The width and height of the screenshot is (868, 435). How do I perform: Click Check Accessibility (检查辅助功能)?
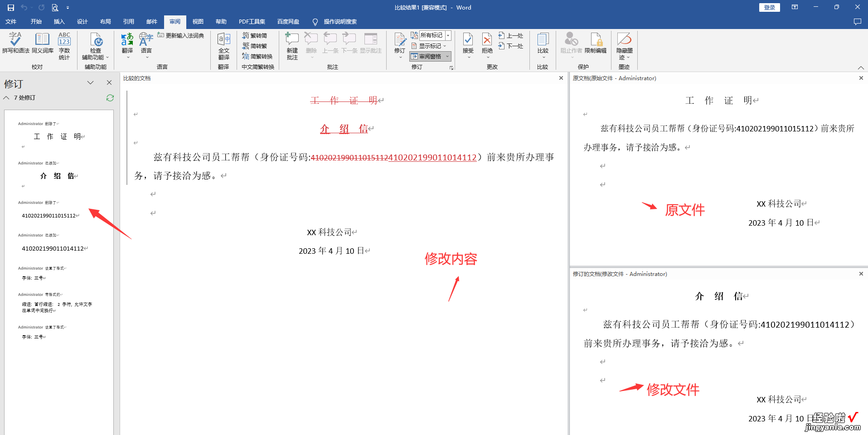pos(96,46)
